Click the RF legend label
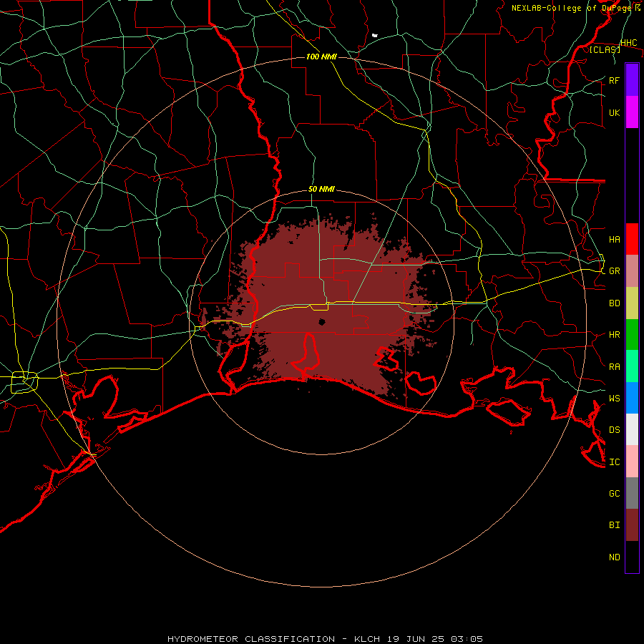Image resolution: width=644 pixels, height=644 pixels. pyautogui.click(x=614, y=80)
